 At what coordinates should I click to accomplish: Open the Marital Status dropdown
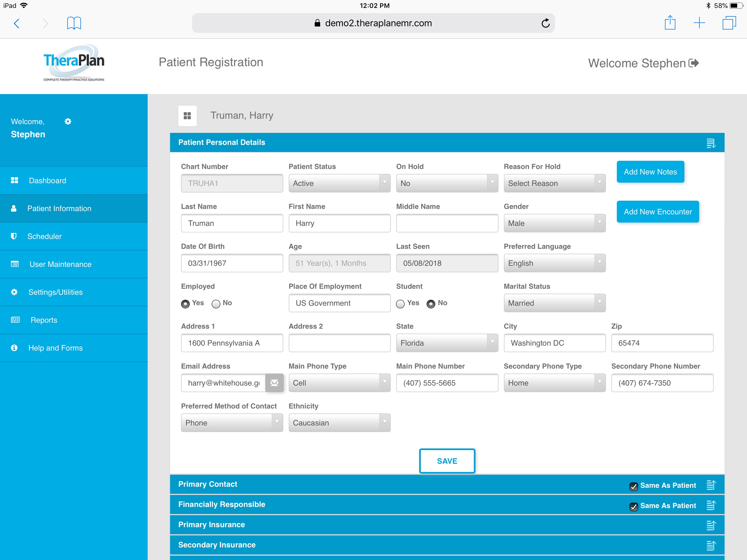point(555,303)
